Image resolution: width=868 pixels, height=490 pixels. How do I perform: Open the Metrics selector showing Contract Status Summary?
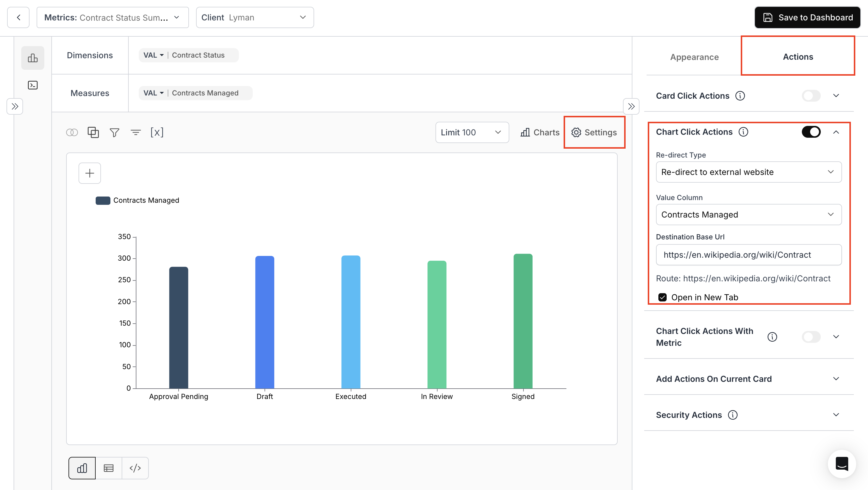pos(112,17)
